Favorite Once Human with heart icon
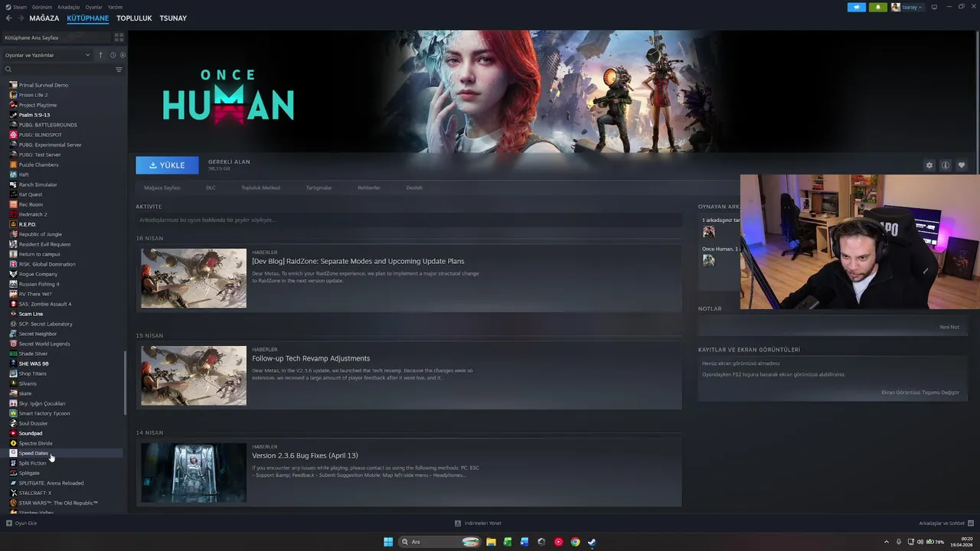The height and width of the screenshot is (551, 980). coord(962,165)
